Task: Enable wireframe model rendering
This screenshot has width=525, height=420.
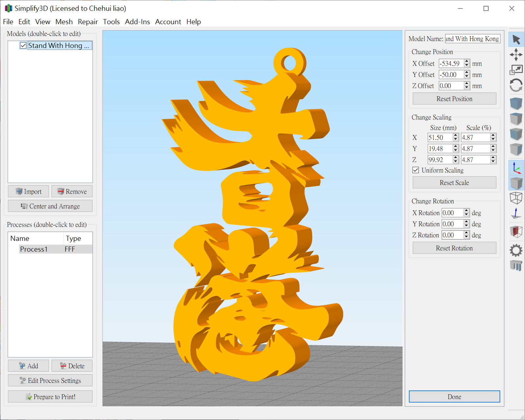Action: (x=516, y=198)
